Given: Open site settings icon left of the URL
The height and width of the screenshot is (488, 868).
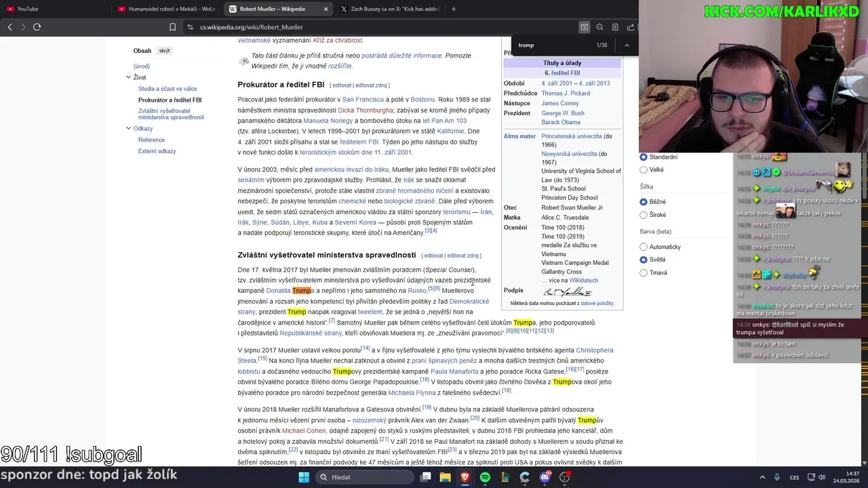Looking at the screenshot, I should point(191,27).
